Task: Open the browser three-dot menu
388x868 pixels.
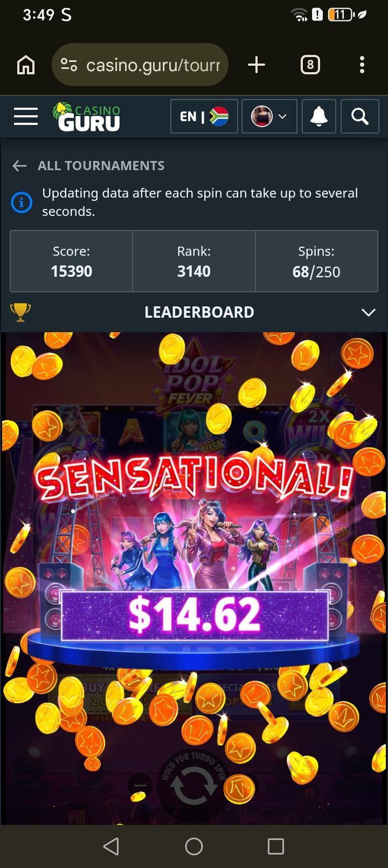Action: (x=362, y=65)
